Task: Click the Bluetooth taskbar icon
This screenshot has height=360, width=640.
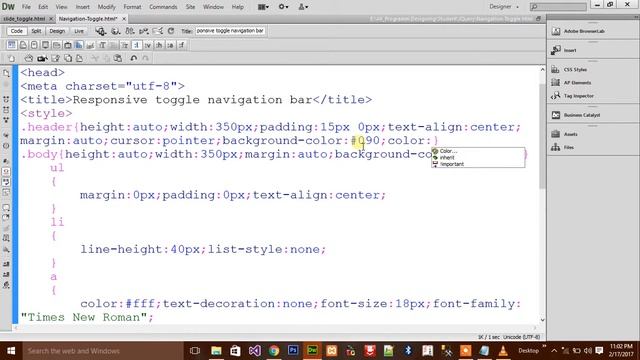Action: point(408,351)
